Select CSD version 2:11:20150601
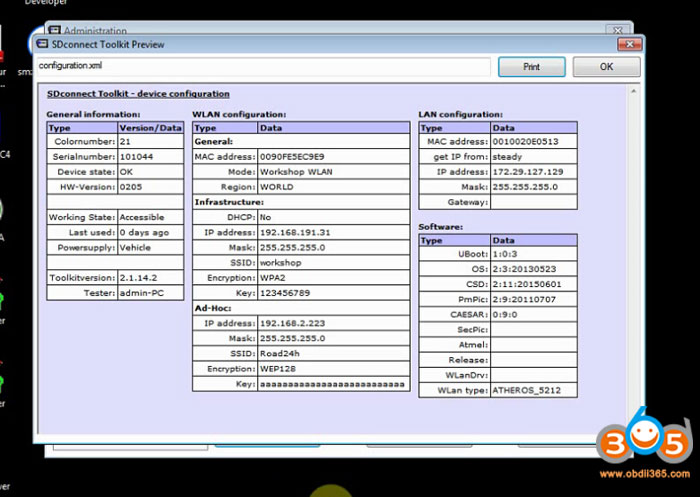 pos(527,284)
